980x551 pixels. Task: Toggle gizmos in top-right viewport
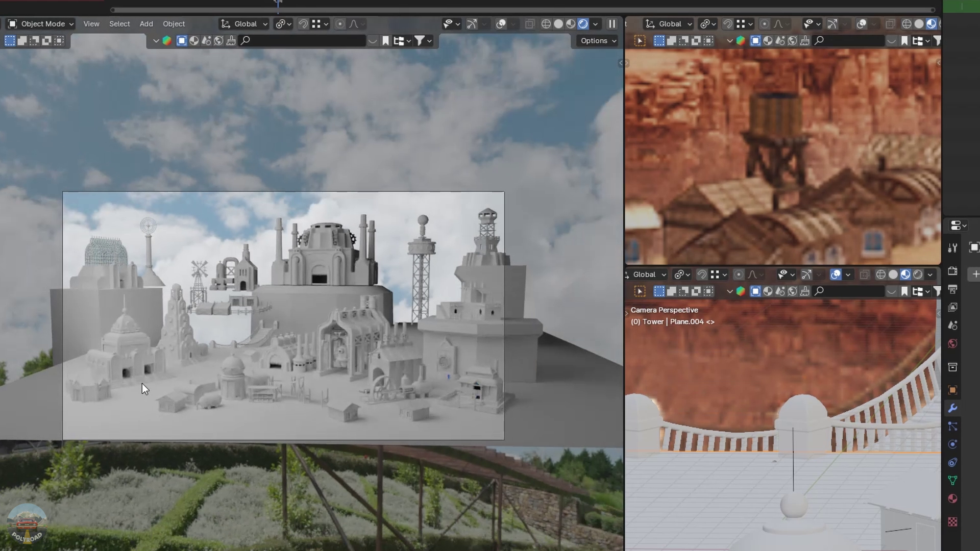[x=832, y=24]
